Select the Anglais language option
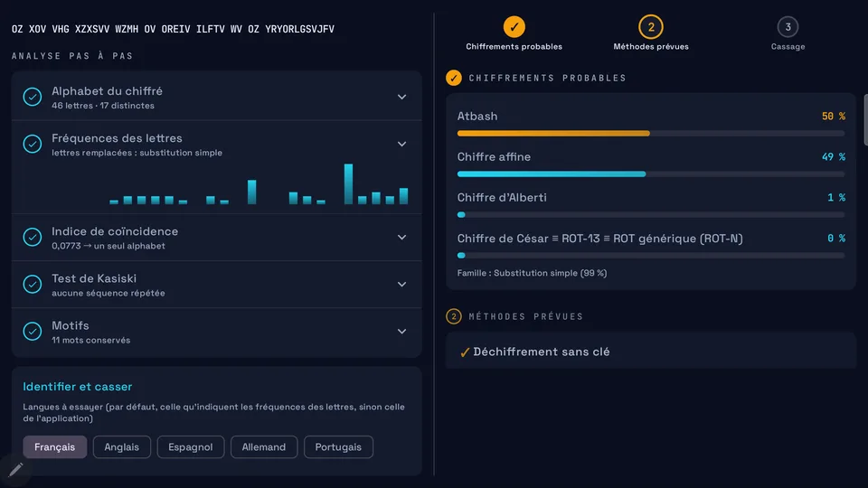 pyautogui.click(x=122, y=447)
